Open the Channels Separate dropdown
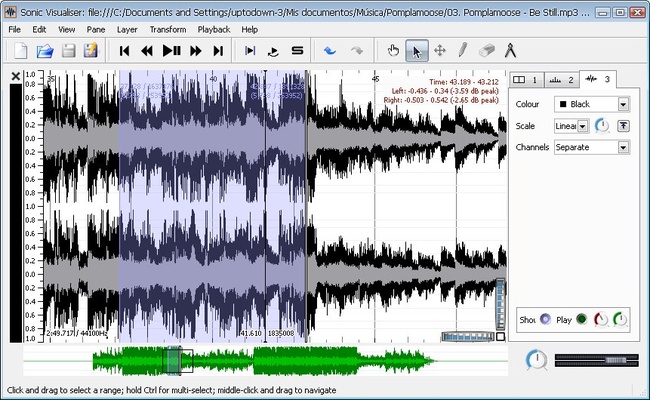Image resolution: width=650 pixels, height=400 pixels. [592, 147]
